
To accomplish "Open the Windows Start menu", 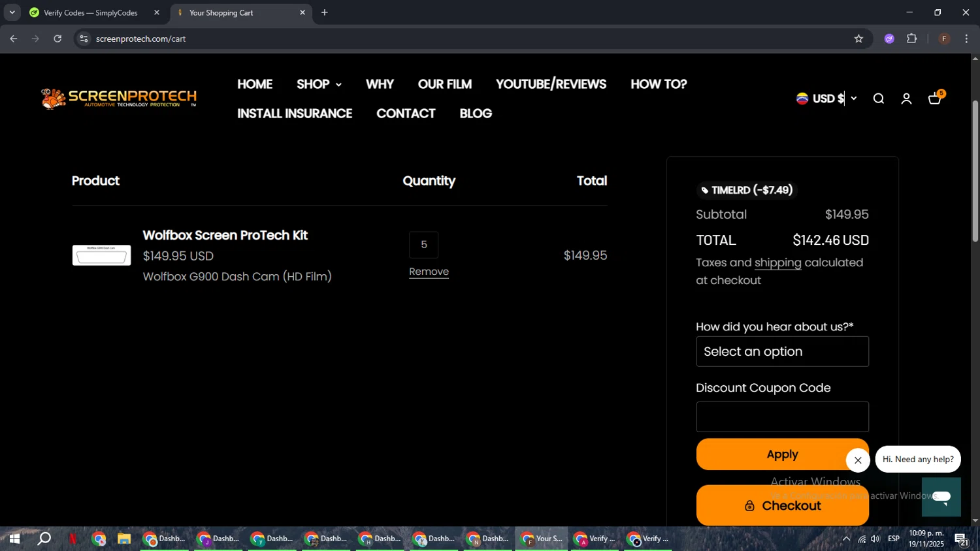I will pyautogui.click(x=14, y=539).
